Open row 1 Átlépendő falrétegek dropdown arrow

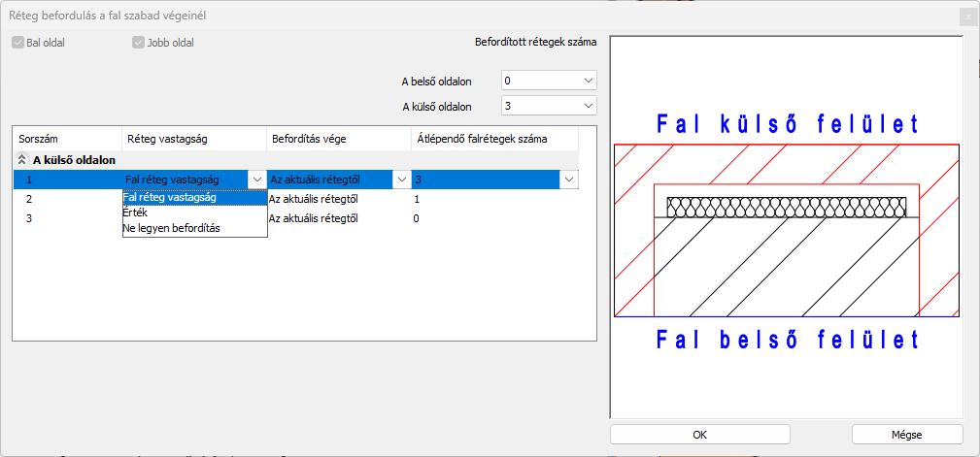(568, 180)
